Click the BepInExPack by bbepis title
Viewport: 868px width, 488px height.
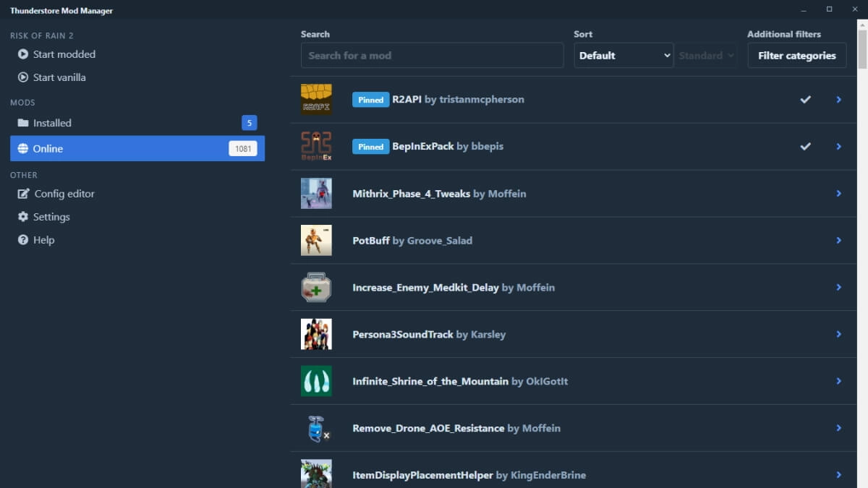point(448,146)
